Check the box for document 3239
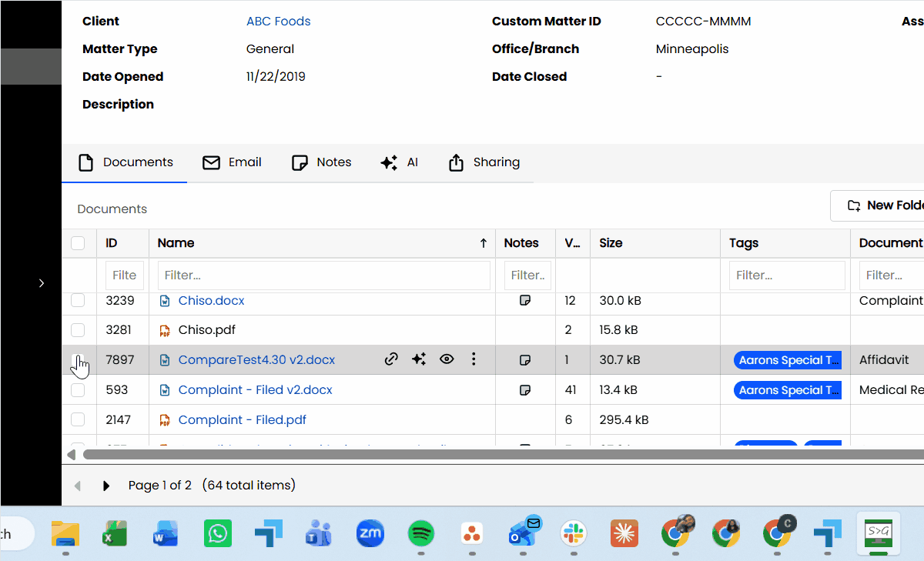924x561 pixels. (78, 300)
